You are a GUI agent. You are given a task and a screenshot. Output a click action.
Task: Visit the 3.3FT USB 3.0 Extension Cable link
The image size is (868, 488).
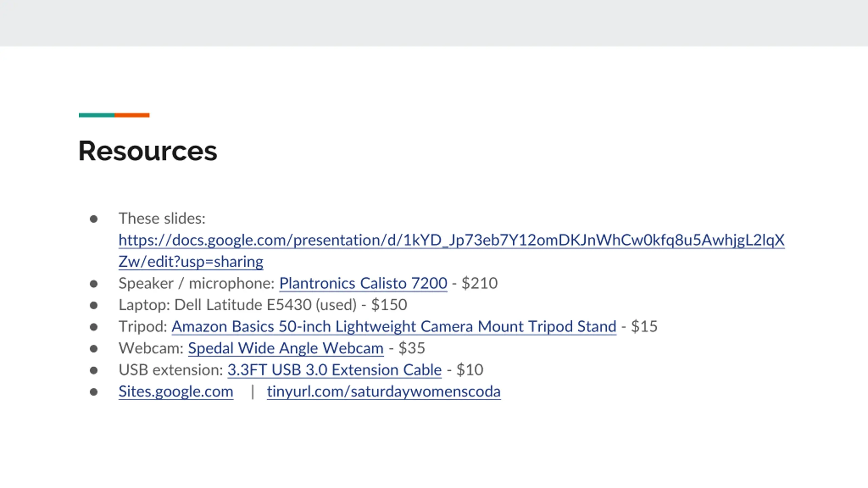tap(335, 370)
